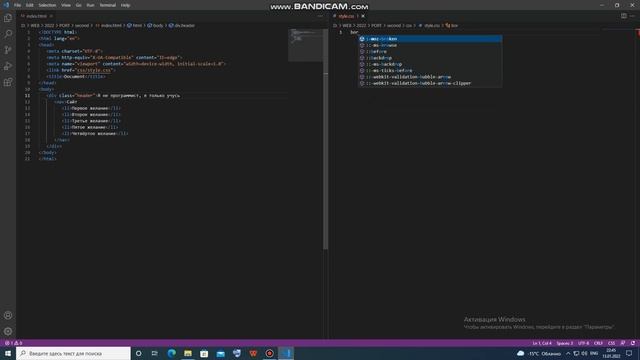This screenshot has width=640, height=360.
Task: Open the Search view in activity bar
Action: 8,34
